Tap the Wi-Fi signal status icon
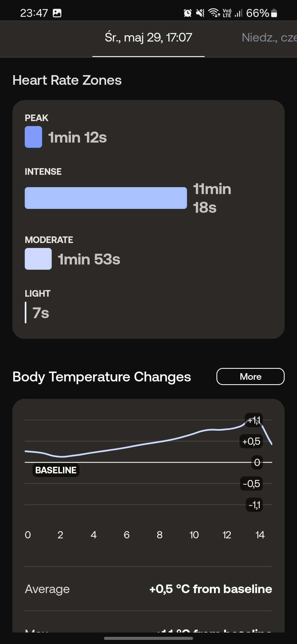 [x=214, y=13]
